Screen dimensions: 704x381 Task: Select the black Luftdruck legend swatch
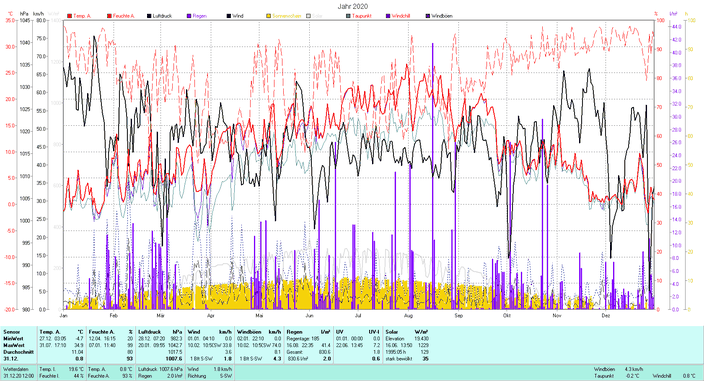pyautogui.click(x=149, y=16)
